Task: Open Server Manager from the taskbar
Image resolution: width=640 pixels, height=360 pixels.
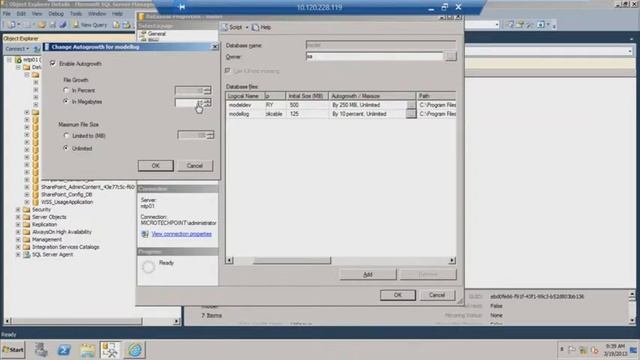Action: 40,350
